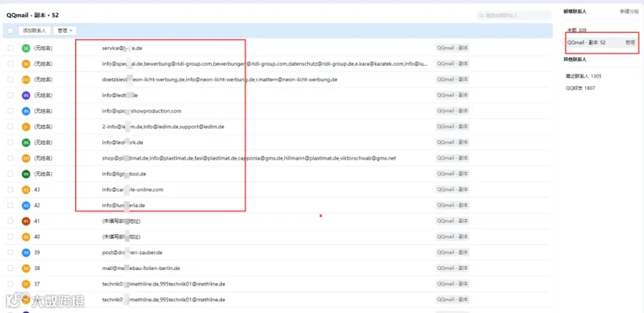Click the brown avatar numbered 41
The width and height of the screenshot is (644, 313).
26,221
